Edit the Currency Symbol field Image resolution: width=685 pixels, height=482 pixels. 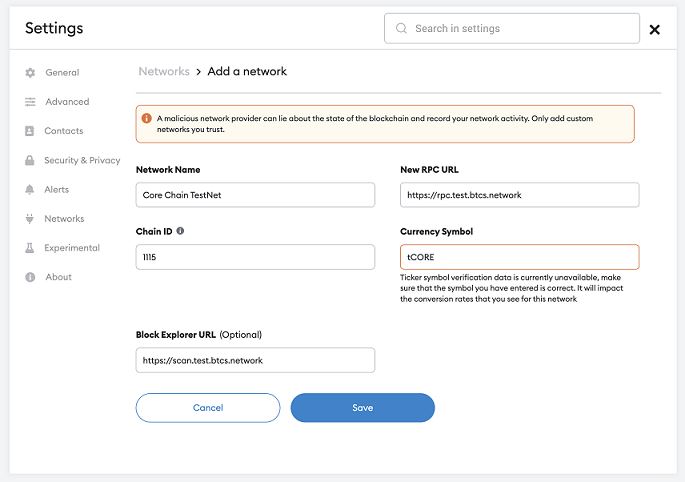pos(519,257)
